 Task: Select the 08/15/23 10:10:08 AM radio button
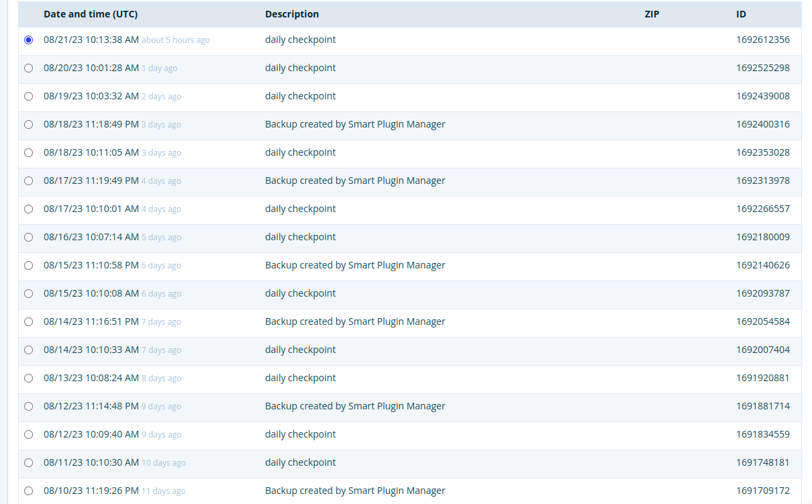coord(28,294)
